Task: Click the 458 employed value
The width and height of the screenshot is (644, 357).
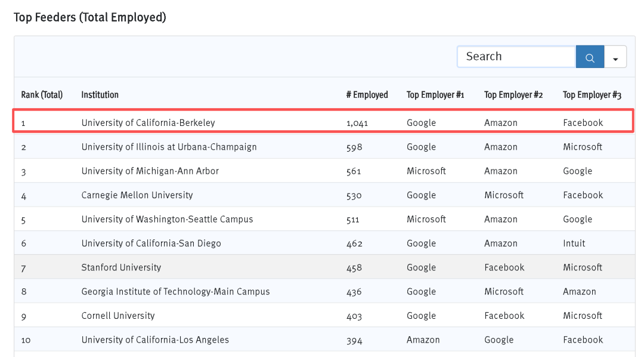Action: [354, 267]
